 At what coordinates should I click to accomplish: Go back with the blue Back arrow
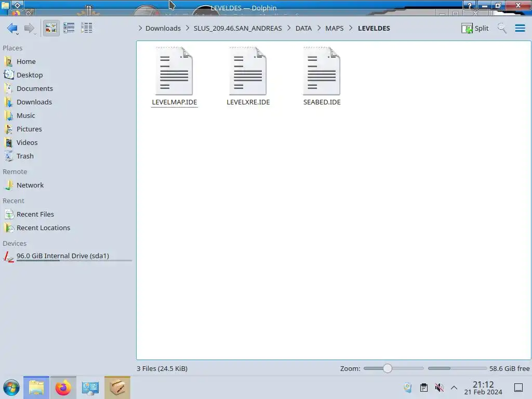click(12, 28)
